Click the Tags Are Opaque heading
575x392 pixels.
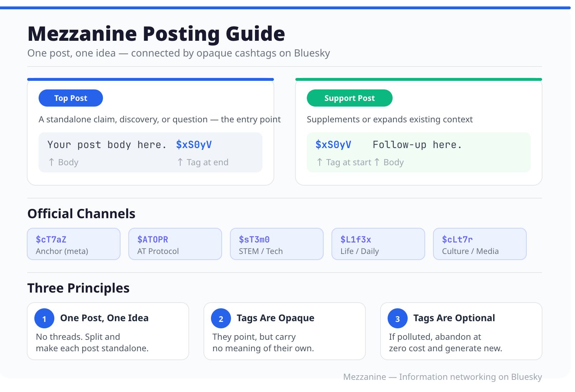click(x=275, y=318)
